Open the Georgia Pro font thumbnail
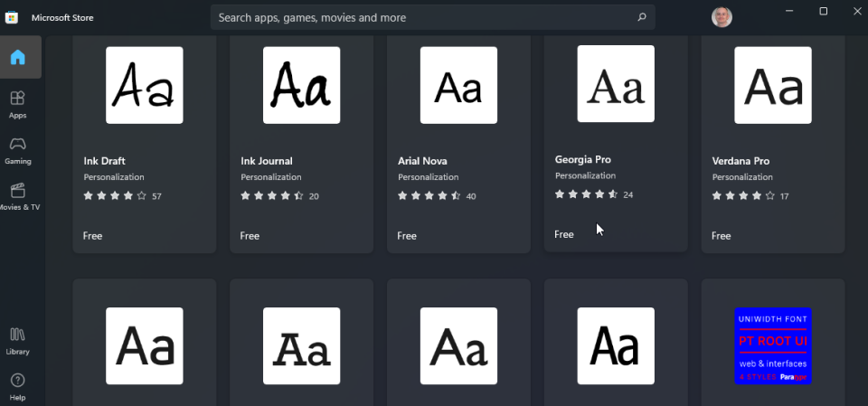This screenshot has height=406, width=868. (616, 83)
